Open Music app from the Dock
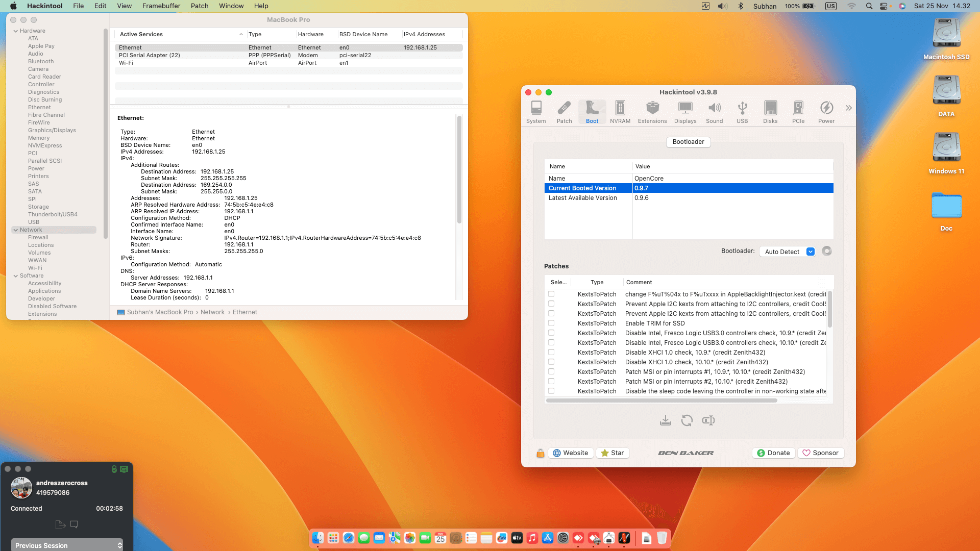 click(x=532, y=538)
